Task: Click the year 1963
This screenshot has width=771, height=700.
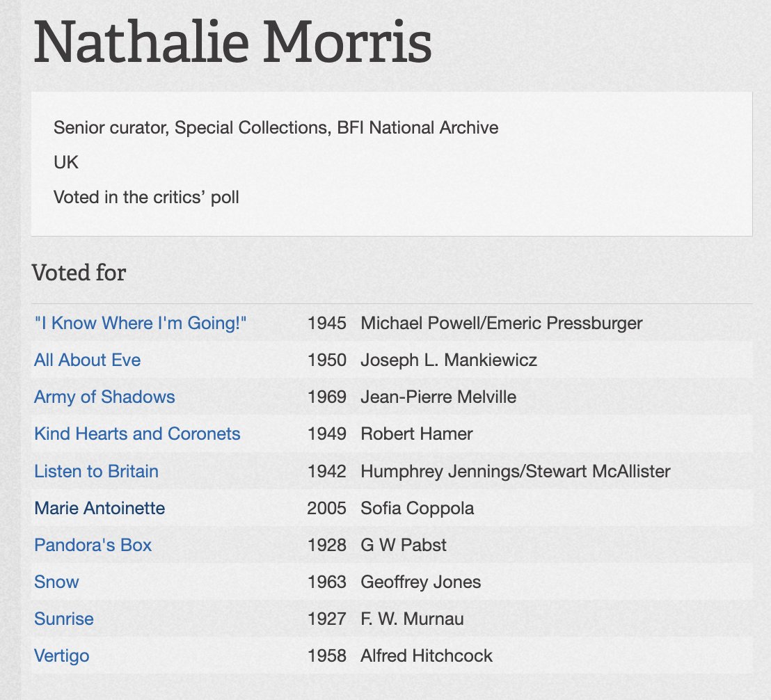Action: (x=327, y=582)
